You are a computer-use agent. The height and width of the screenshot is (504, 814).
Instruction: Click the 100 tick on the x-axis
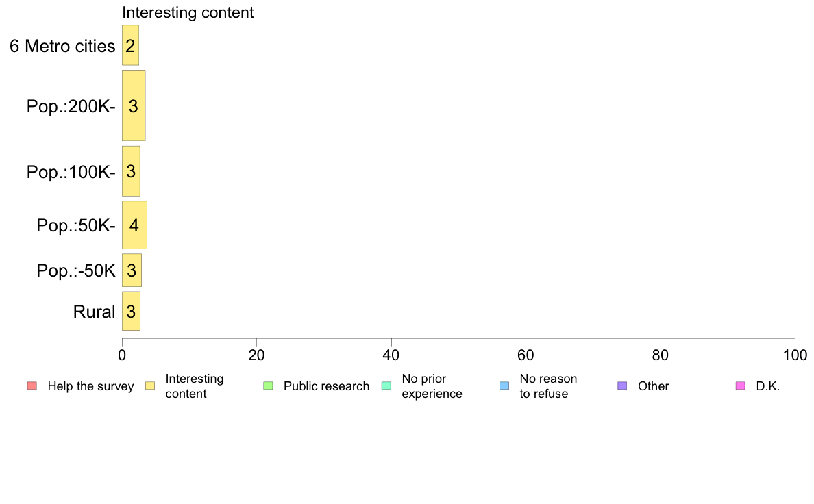pos(795,355)
